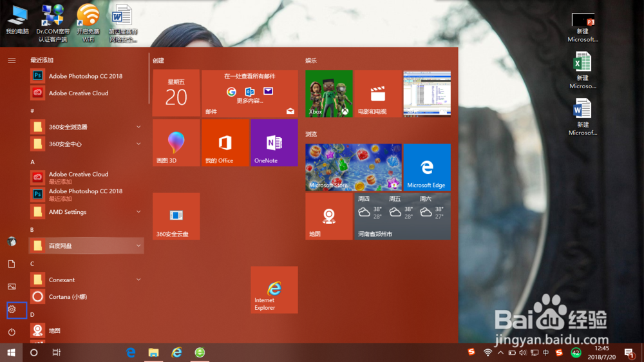
Task: Expand the 百度网盘 folder chevron
Action: tap(138, 245)
